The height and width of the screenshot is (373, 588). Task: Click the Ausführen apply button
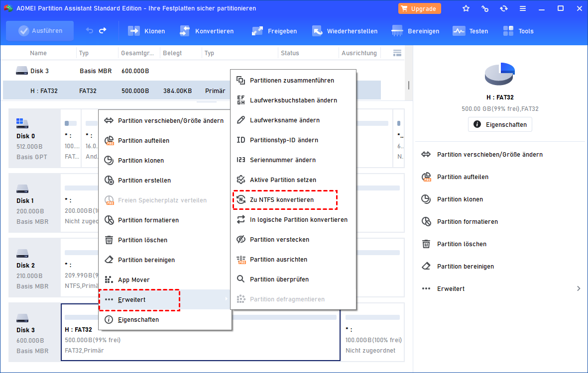[40, 31]
